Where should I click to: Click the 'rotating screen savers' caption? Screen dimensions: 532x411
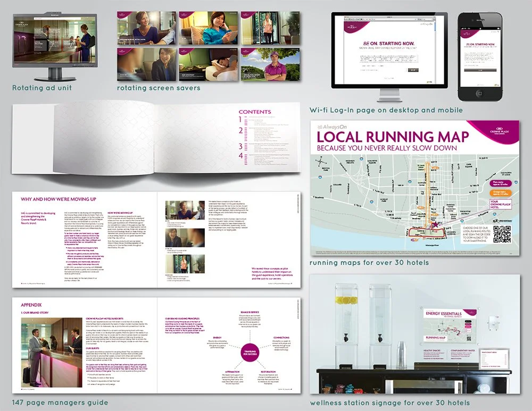159,88
